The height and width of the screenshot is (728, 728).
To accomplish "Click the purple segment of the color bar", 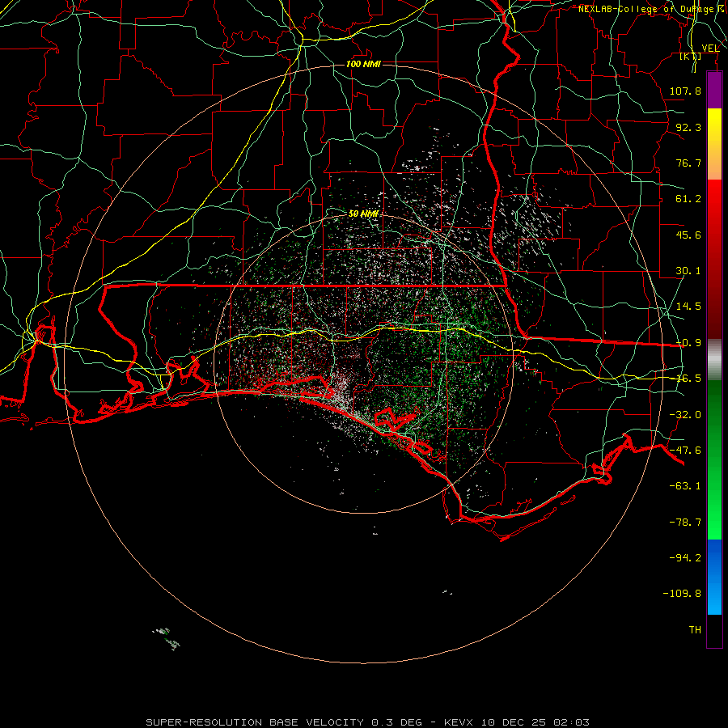I will (x=714, y=91).
